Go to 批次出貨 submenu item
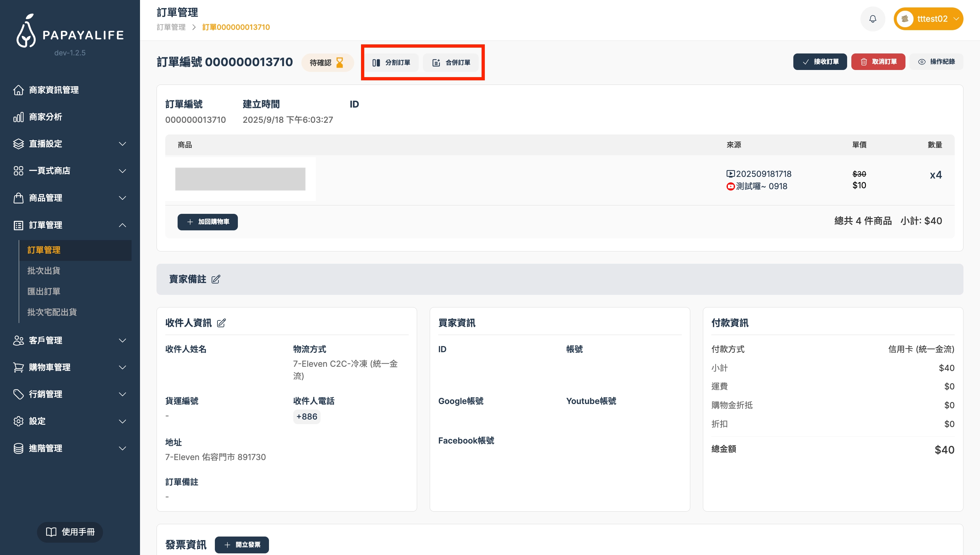This screenshot has height=555, width=980. click(x=44, y=271)
